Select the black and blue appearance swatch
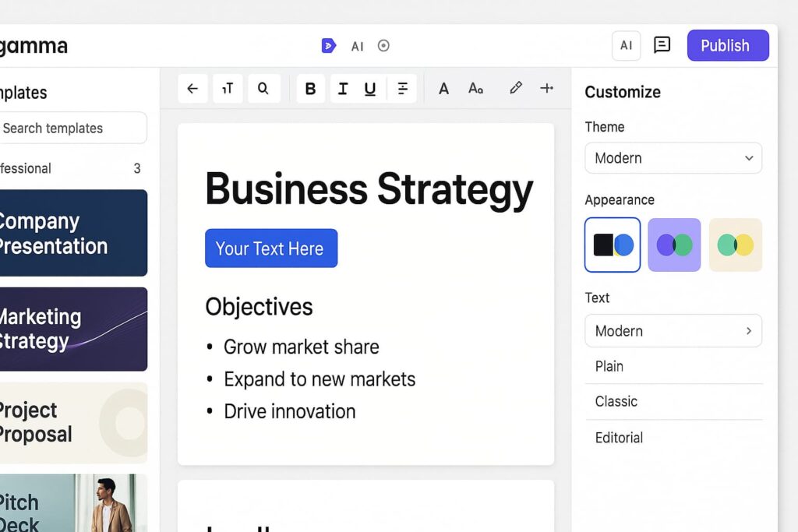This screenshot has width=798, height=532. pyautogui.click(x=613, y=245)
